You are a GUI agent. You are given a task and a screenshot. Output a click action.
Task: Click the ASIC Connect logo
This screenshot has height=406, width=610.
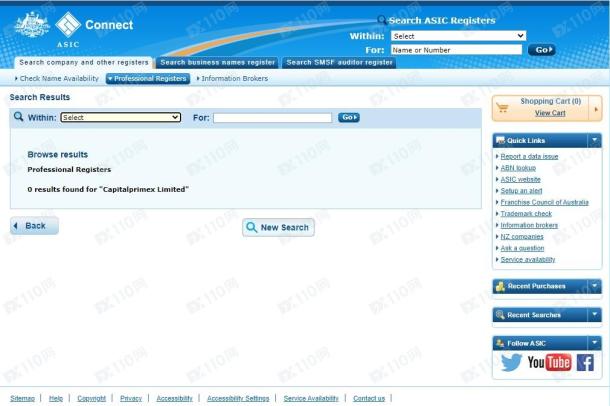94,30
